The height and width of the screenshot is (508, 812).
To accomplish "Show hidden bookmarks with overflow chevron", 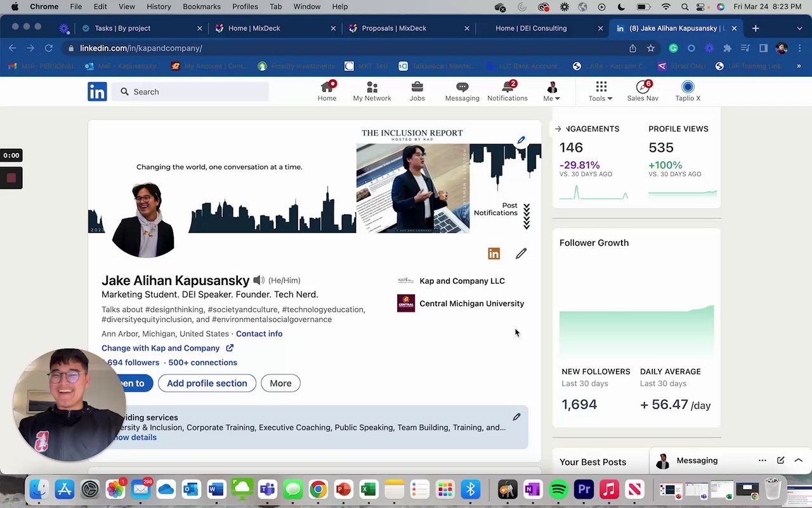I will pyautogui.click(x=799, y=66).
